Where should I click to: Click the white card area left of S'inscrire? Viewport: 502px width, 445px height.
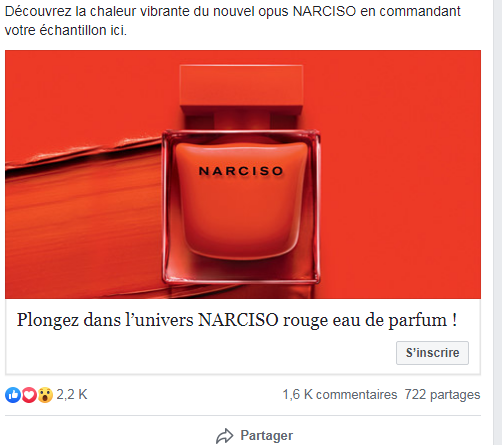(x=200, y=353)
